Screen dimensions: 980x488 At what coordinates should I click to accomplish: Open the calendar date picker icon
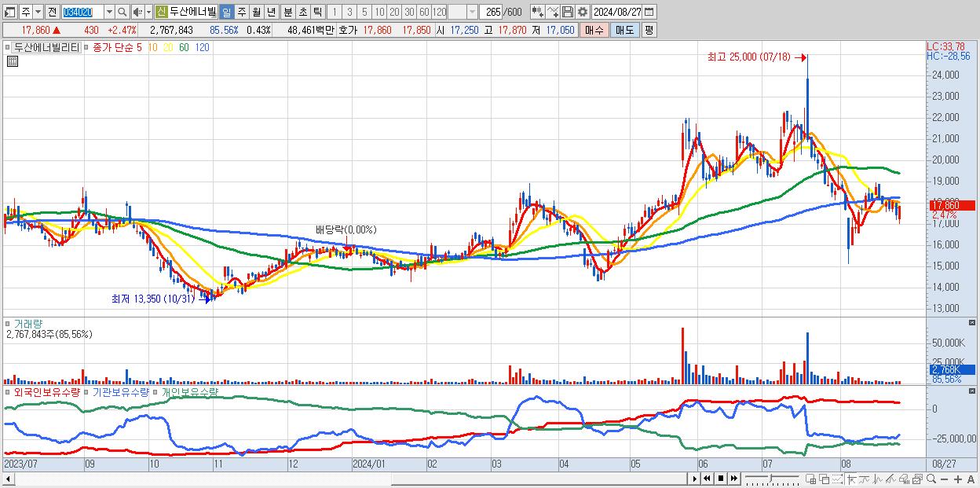pos(651,12)
